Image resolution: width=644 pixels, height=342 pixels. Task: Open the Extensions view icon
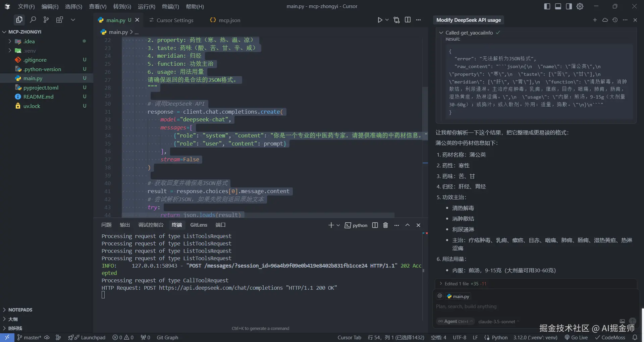tap(60, 20)
